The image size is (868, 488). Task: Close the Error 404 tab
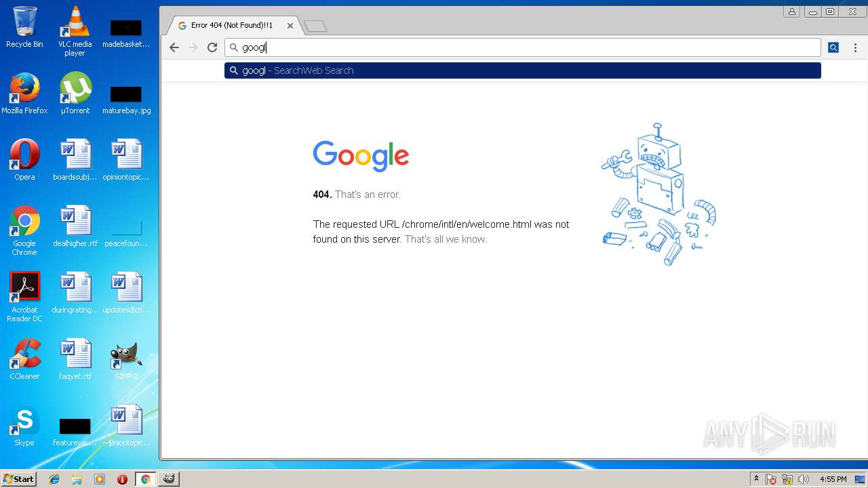pyautogui.click(x=290, y=26)
